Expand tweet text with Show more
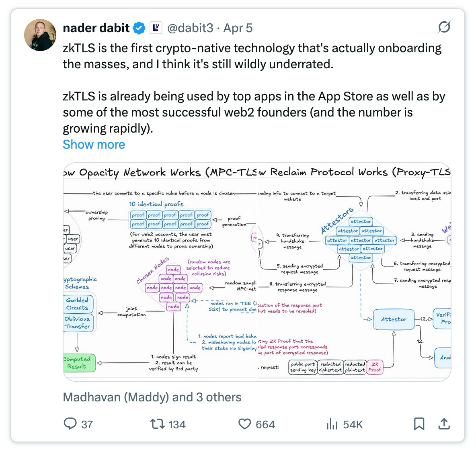 coord(94,145)
